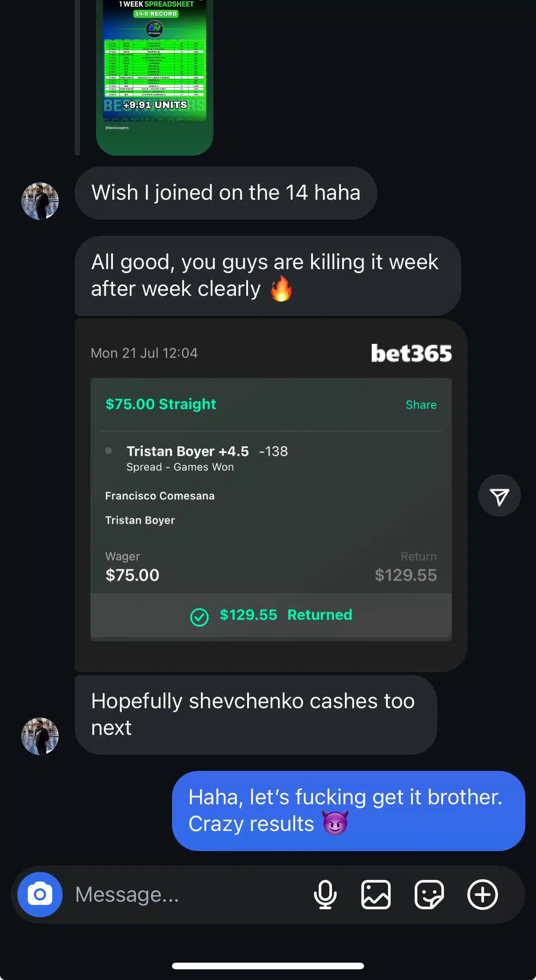Tap the bet365 logo on the slip

[411, 353]
